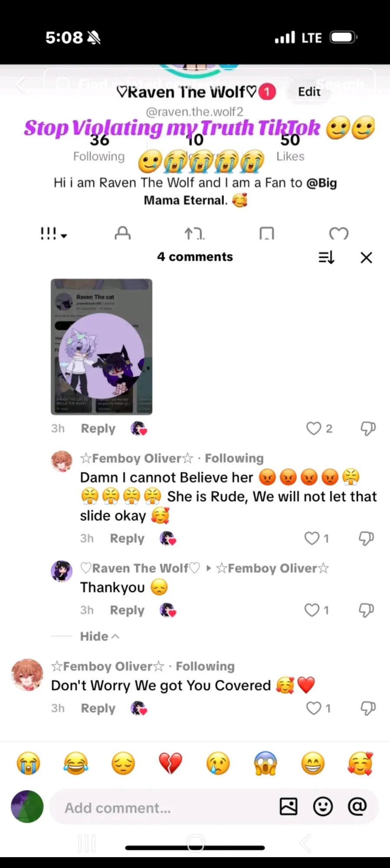Open Femboy Oliver's profile name link in last comment
This screenshot has width=390, height=868.
pos(108,666)
